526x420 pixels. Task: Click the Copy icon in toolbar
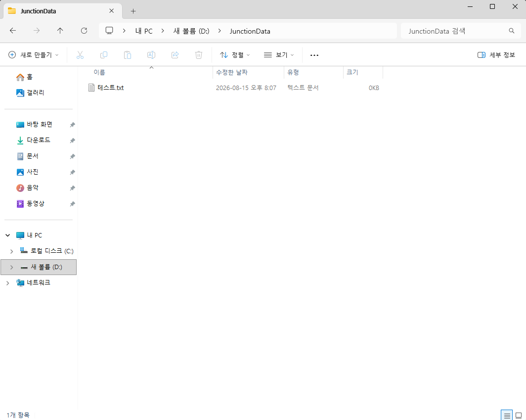[104, 55]
